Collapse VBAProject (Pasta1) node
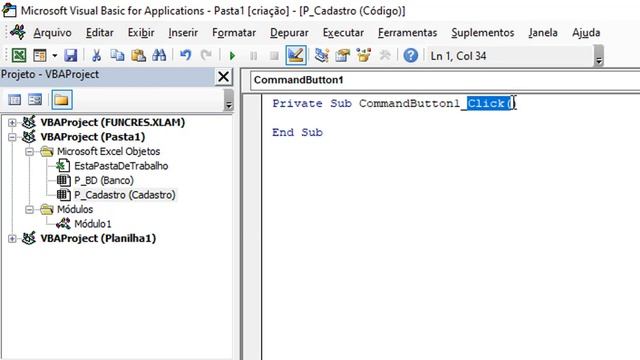 pyautogui.click(x=12, y=137)
